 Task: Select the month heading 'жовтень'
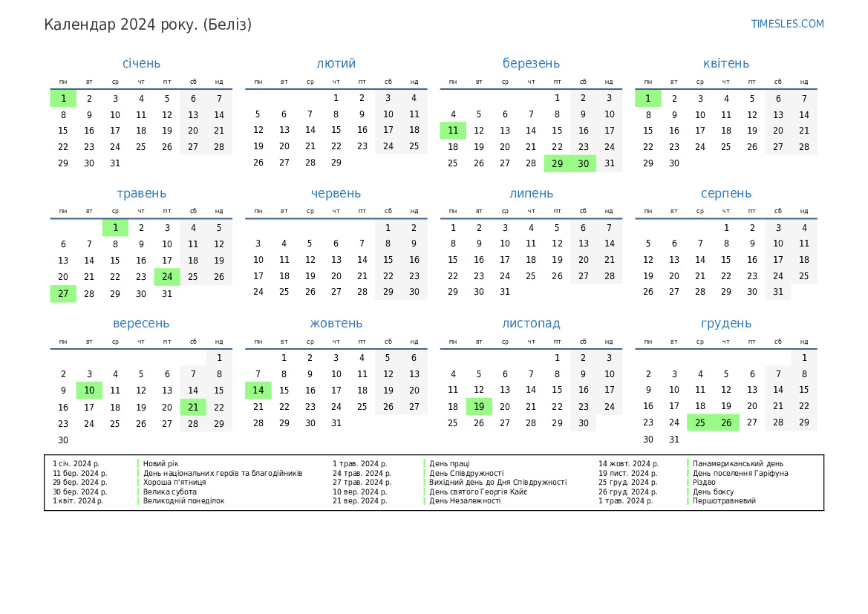(x=336, y=323)
